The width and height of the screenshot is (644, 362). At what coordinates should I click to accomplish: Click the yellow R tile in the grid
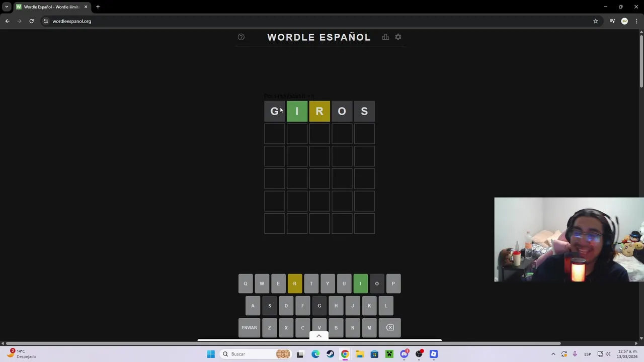319,111
